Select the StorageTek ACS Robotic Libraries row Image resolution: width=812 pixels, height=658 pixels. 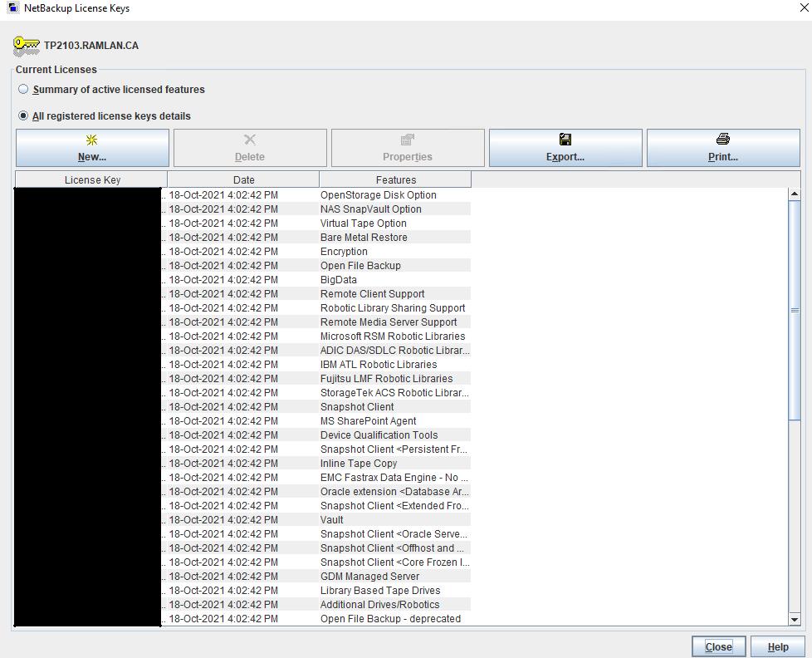point(243,393)
